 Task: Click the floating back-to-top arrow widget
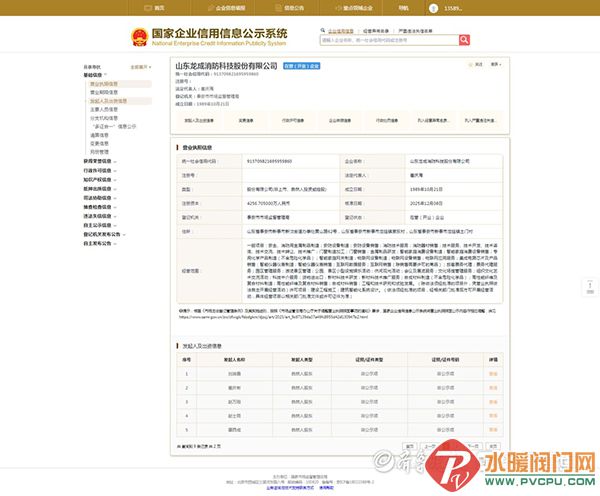coord(590,287)
